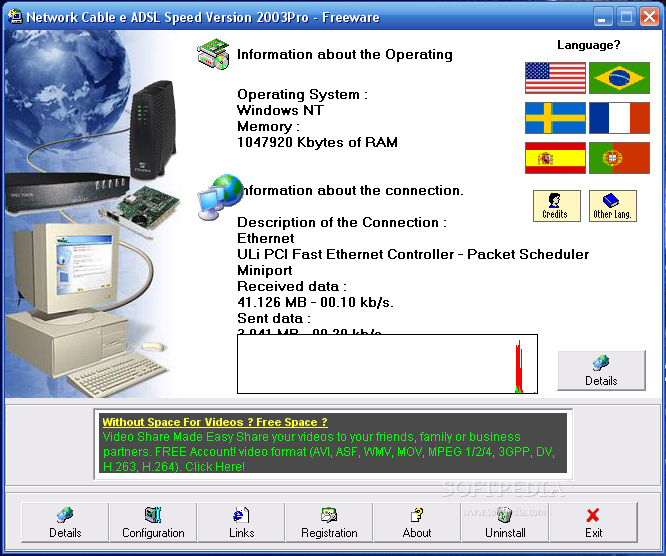Open the Credits button
This screenshot has height=556, width=666.
point(556,206)
